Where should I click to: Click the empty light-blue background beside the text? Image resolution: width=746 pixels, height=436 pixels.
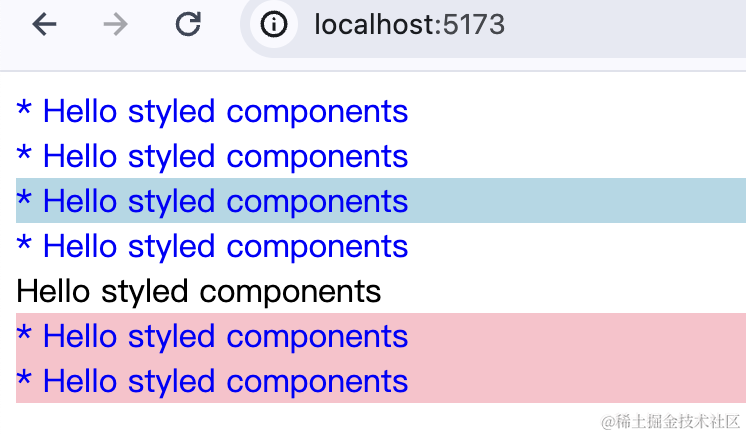coord(577,200)
